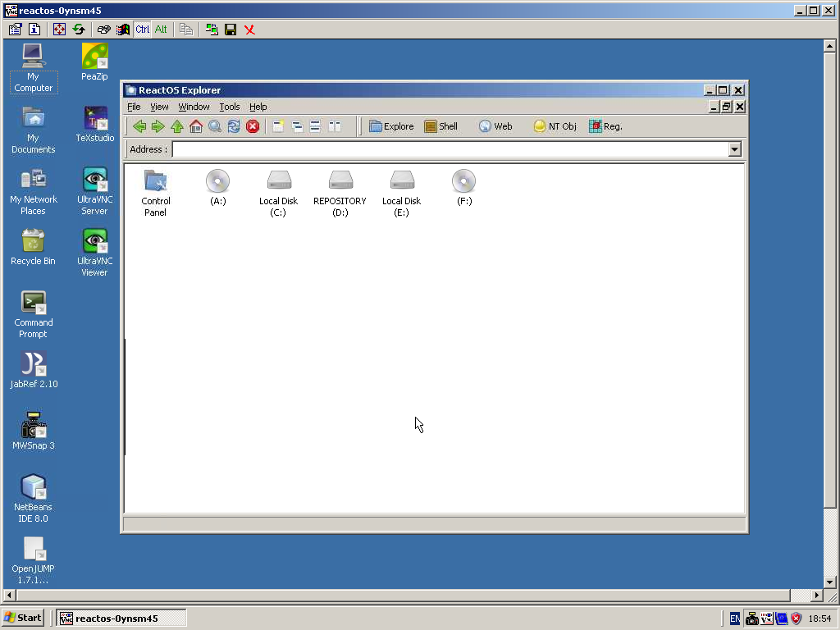Select NetBeans IDE 8.0 shortcut

(33, 499)
